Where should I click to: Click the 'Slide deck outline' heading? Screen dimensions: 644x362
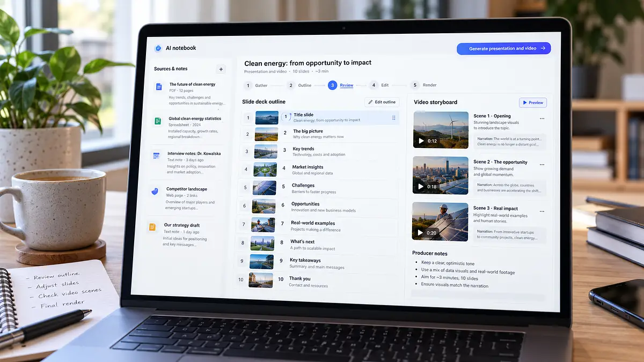coord(264,101)
